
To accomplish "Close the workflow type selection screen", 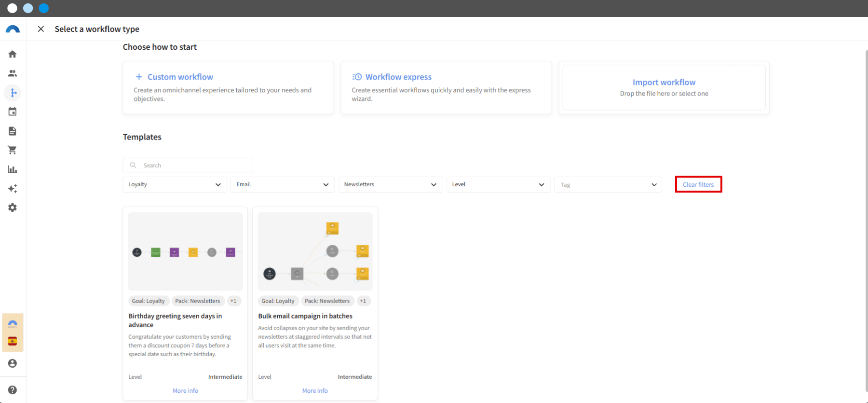I will (41, 29).
